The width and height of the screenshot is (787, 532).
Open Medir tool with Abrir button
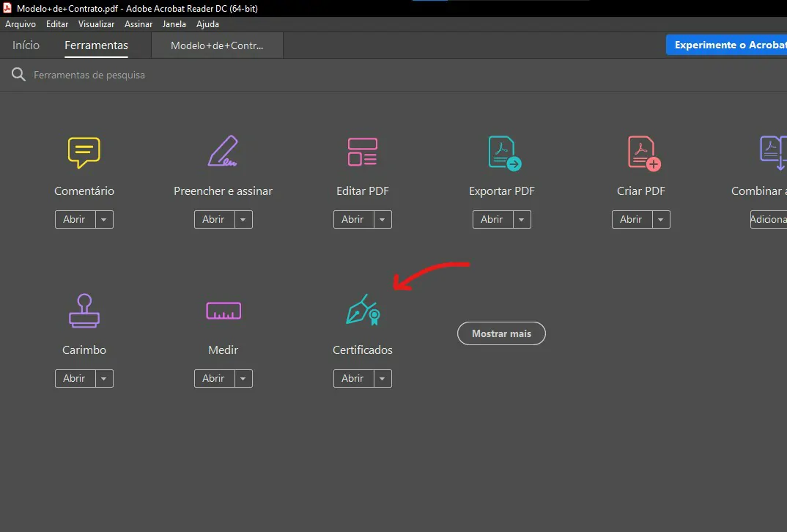(x=214, y=378)
